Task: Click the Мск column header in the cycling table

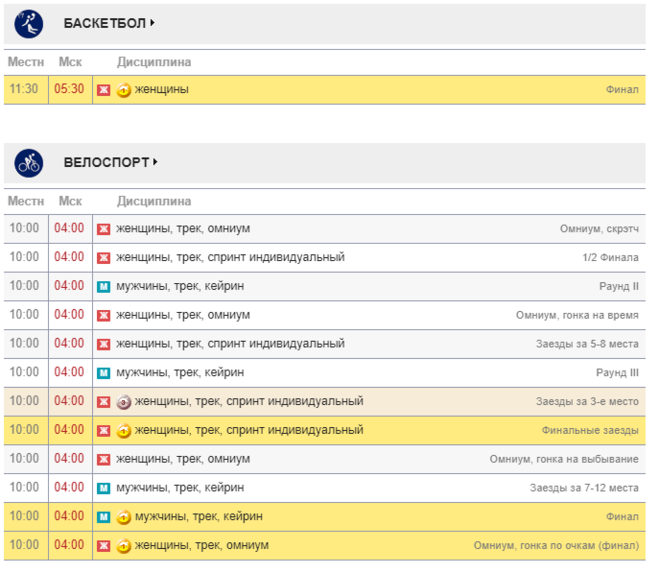Action: pyautogui.click(x=70, y=201)
